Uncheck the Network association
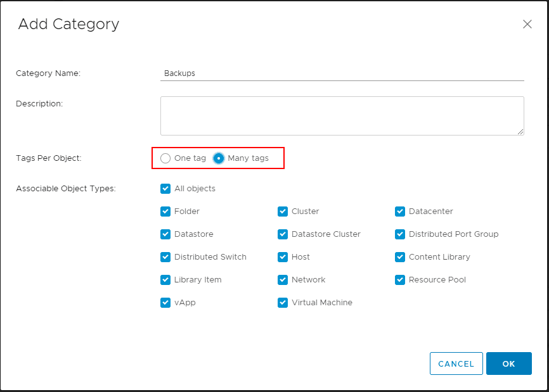Screen dimensions: 549x392 [283, 279]
